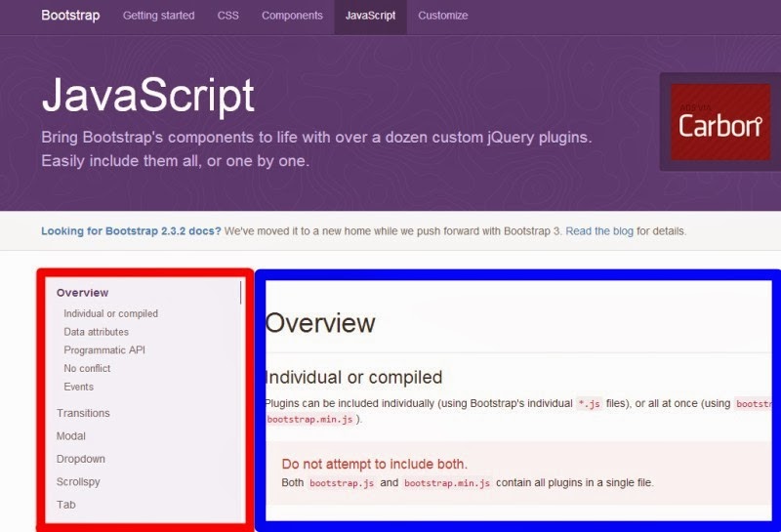Viewport: 781px width, 532px height.
Task: Open the 'Read the blog' link
Action: click(599, 231)
